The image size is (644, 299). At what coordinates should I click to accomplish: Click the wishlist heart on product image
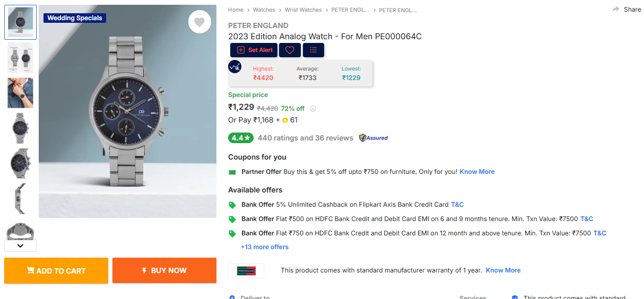199,22
